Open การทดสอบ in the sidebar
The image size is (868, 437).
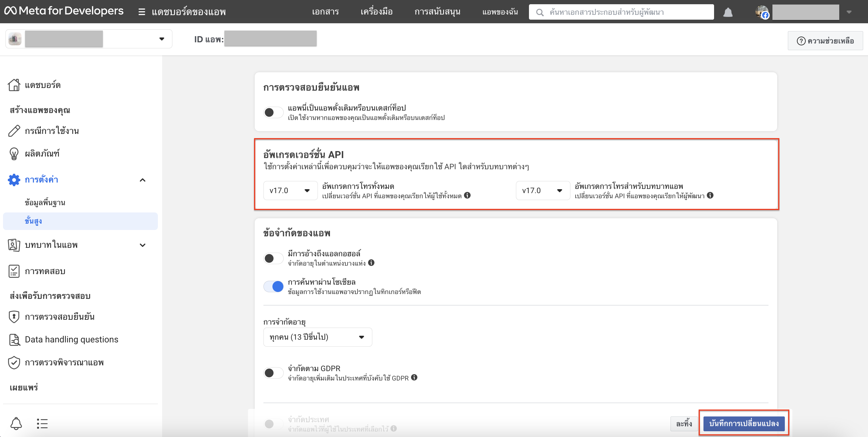45,271
